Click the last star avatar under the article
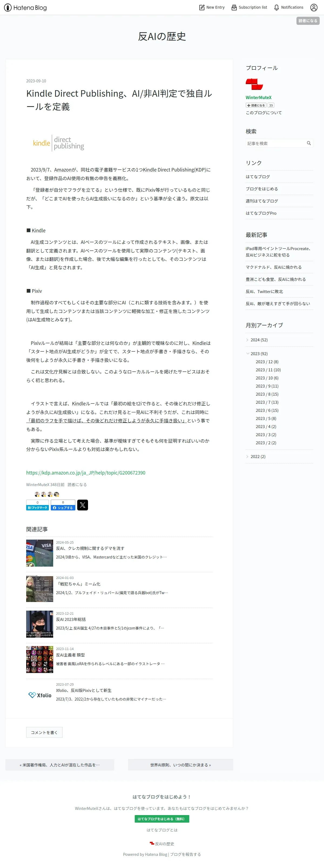The image size is (324, 868). 57,494
